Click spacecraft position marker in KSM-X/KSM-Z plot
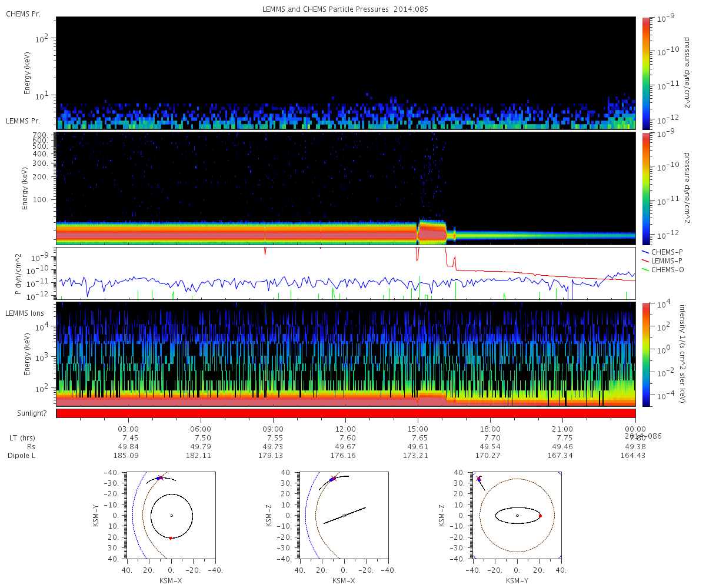 [x=333, y=478]
